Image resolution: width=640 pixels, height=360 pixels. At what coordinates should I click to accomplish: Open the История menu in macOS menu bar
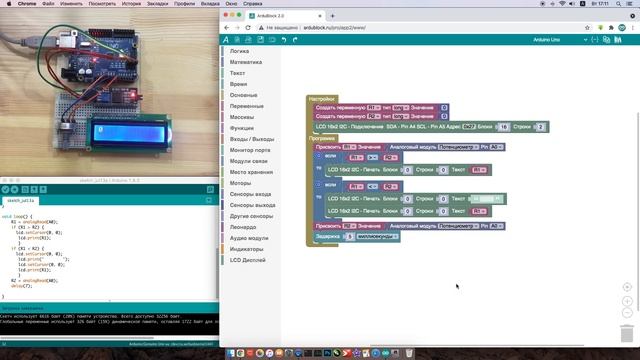click(131, 4)
